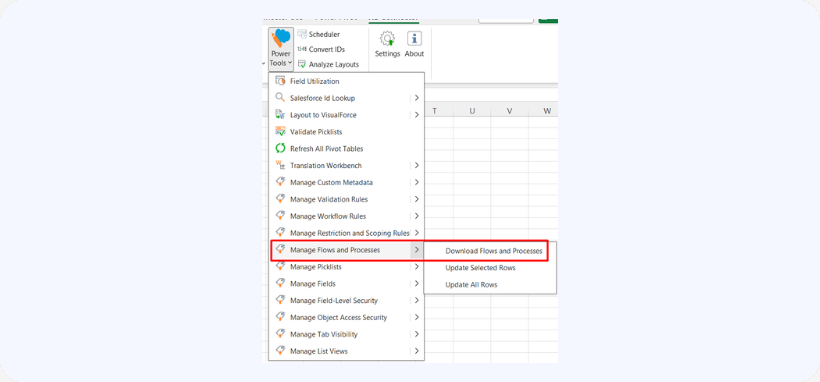Screen dimensions: 820x382
Task: Expand the Salesforce Id Lookup submenu arrow
Action: click(x=416, y=98)
